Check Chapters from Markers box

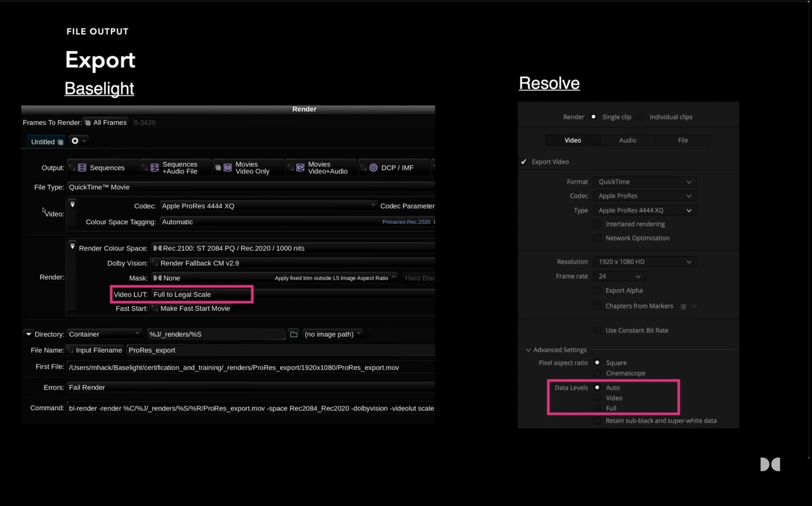point(597,306)
